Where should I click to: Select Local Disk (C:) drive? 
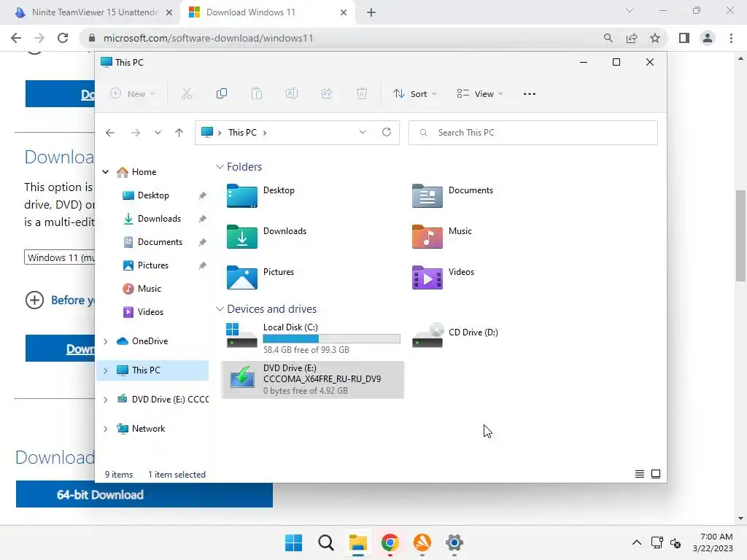click(313, 338)
